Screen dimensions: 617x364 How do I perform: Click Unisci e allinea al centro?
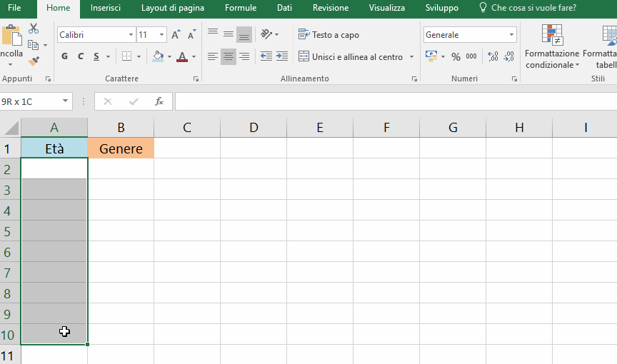tap(350, 56)
